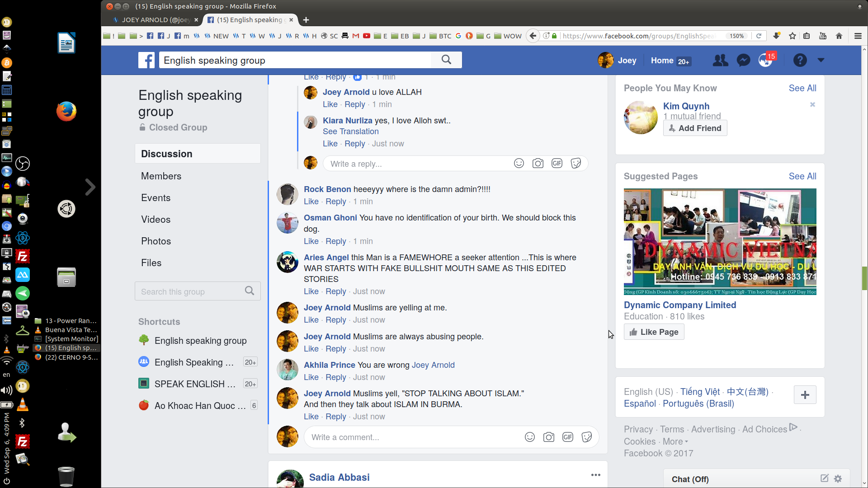
Task: Open YouTube bookmark in bookmarks toolbar
Action: (x=367, y=36)
